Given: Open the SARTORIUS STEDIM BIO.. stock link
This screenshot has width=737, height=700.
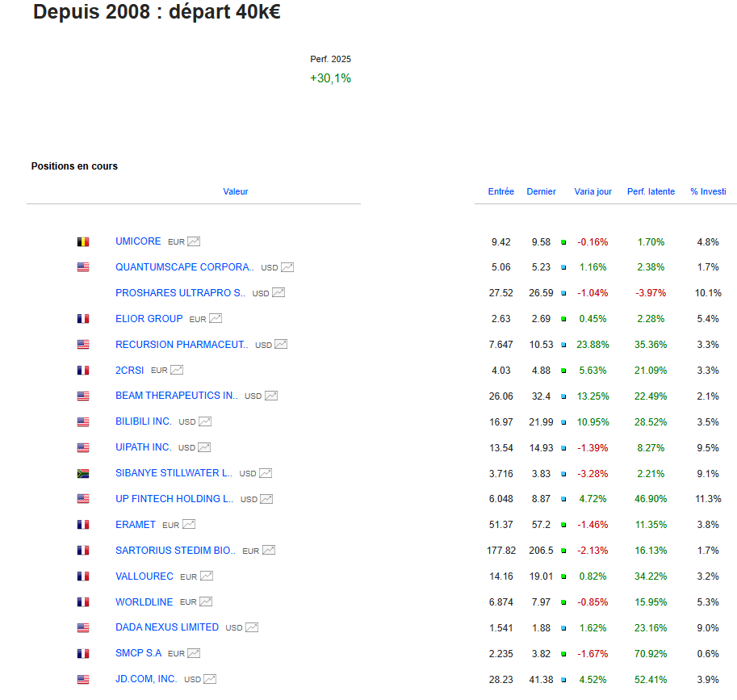Looking at the screenshot, I should [x=175, y=551].
